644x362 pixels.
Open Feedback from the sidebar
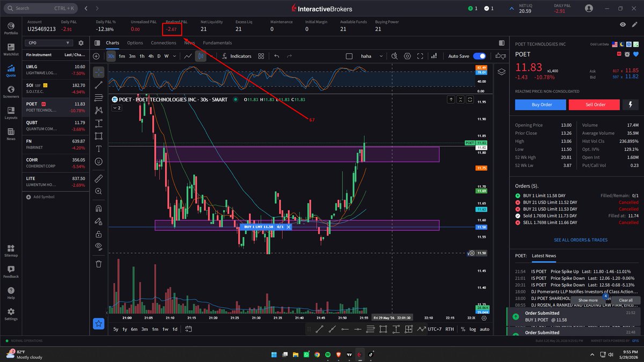pyautogui.click(x=11, y=272)
